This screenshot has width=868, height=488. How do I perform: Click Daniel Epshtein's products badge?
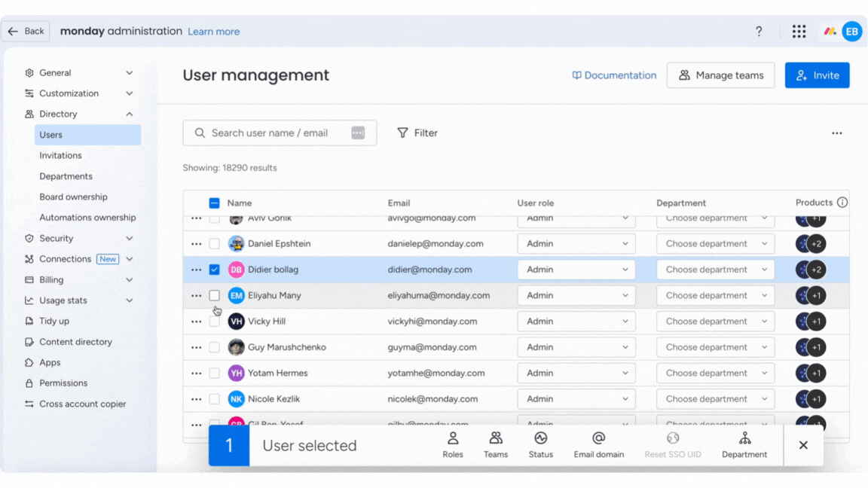point(811,243)
